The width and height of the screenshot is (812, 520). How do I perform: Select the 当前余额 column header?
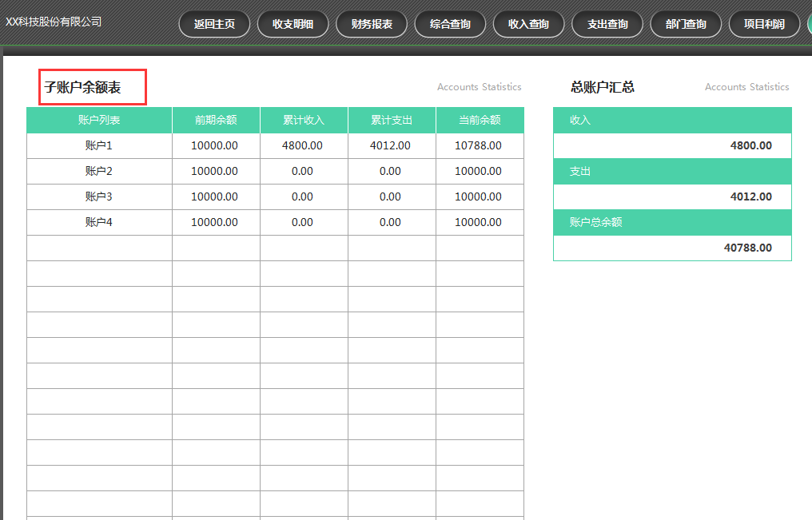[479, 119]
